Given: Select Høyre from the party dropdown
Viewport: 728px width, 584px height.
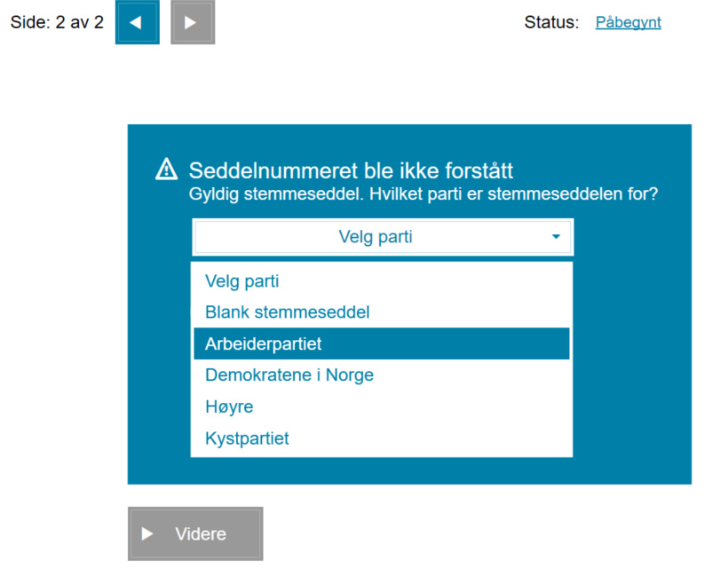Looking at the screenshot, I should click(x=229, y=406).
